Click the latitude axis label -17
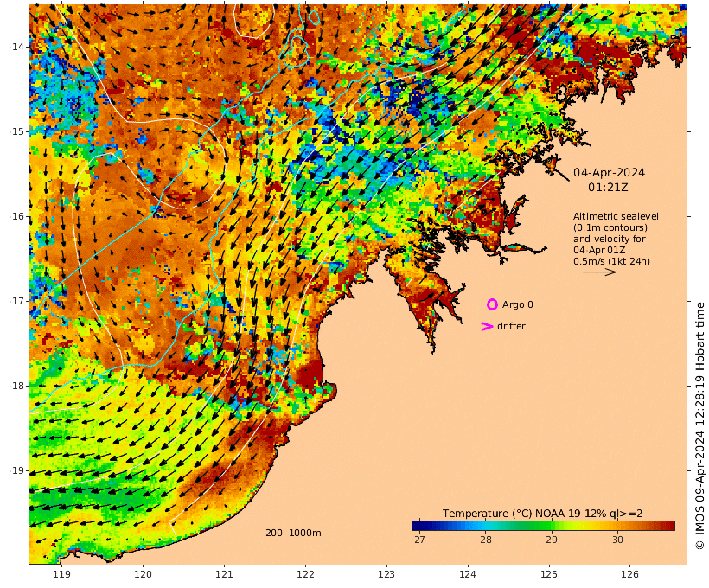The width and height of the screenshot is (709, 588). tap(16, 301)
